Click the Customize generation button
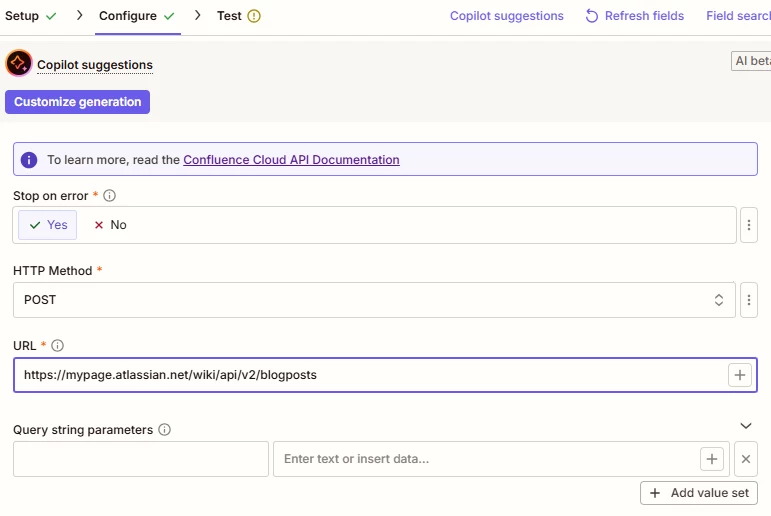 point(78,102)
